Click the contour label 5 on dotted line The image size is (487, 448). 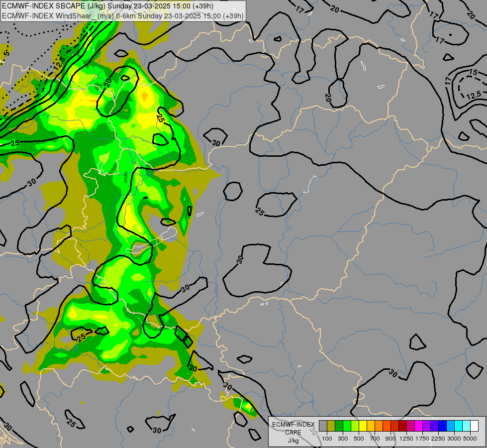[x=7, y=53]
